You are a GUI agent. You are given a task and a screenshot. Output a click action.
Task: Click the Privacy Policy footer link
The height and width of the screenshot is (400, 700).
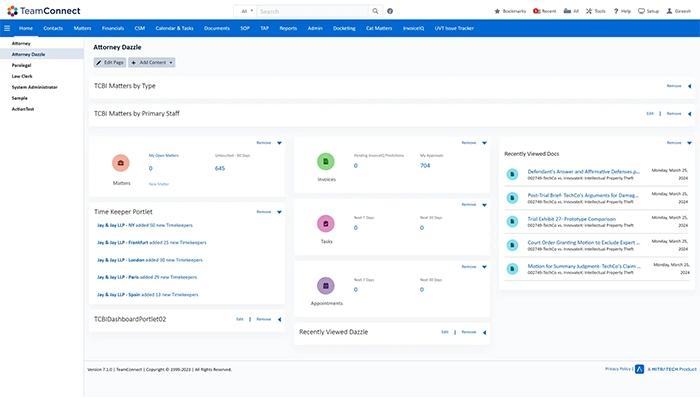tap(618, 369)
